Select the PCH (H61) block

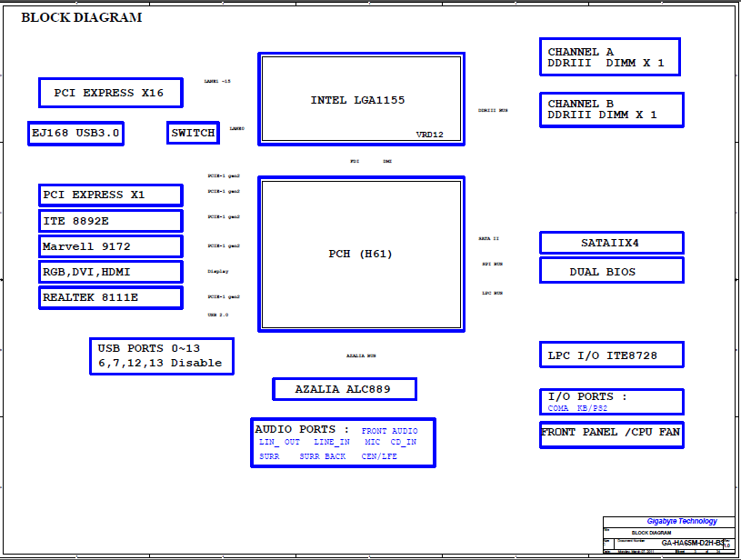[362, 254]
